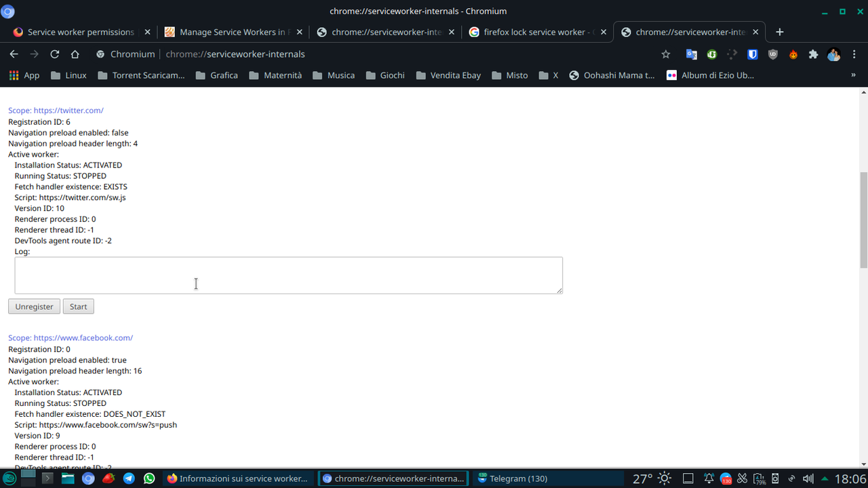Click 'Fetch handler existence: DOES_NOT_EXIST' text

(x=90, y=414)
